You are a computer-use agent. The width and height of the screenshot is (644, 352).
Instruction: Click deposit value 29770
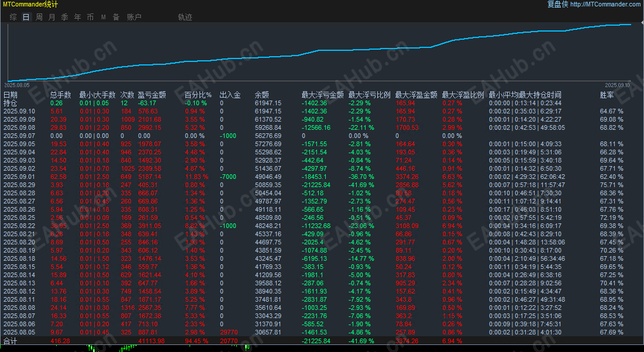229,332
